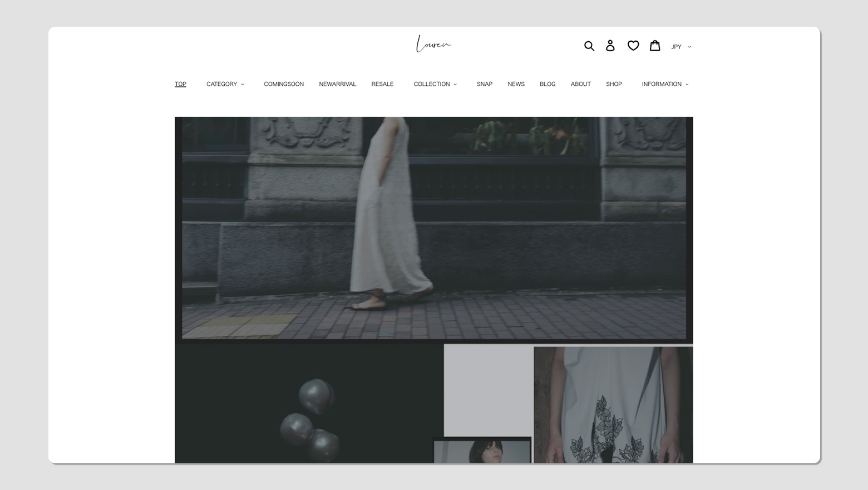
Task: Open the account login icon
Action: (x=610, y=46)
